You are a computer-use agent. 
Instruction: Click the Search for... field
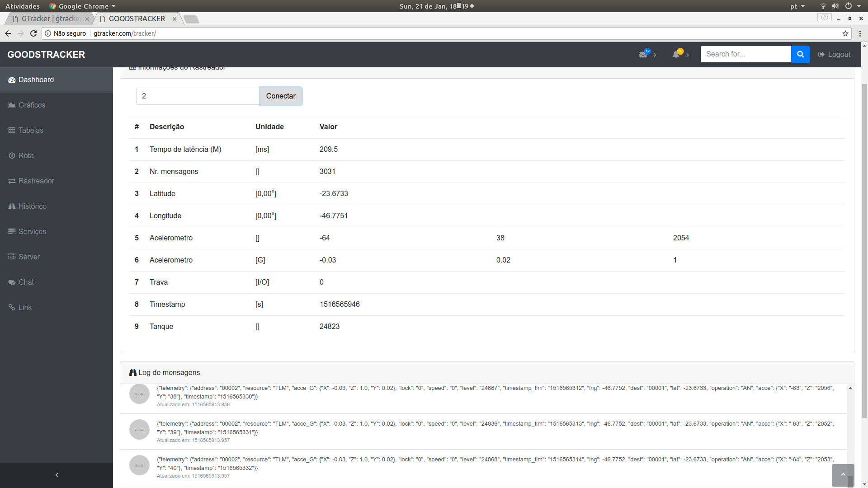[746, 54]
